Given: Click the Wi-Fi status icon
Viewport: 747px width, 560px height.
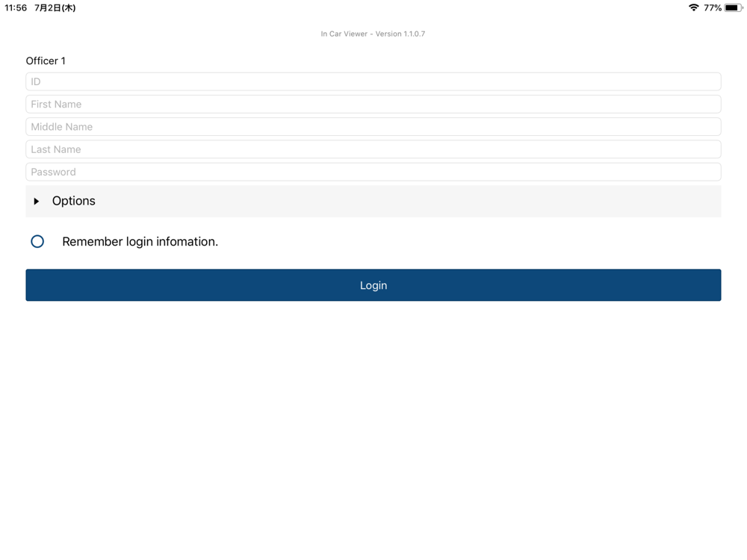Looking at the screenshot, I should click(x=694, y=7).
